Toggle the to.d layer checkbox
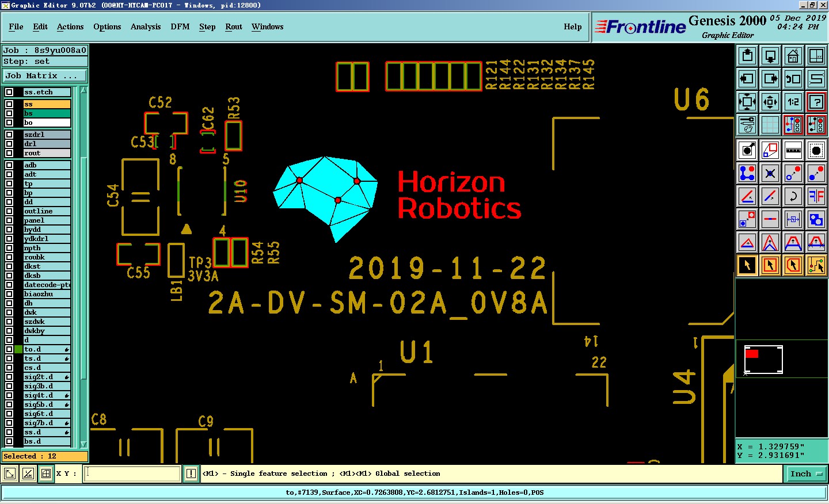This screenshot has width=829, height=504. pos(9,349)
